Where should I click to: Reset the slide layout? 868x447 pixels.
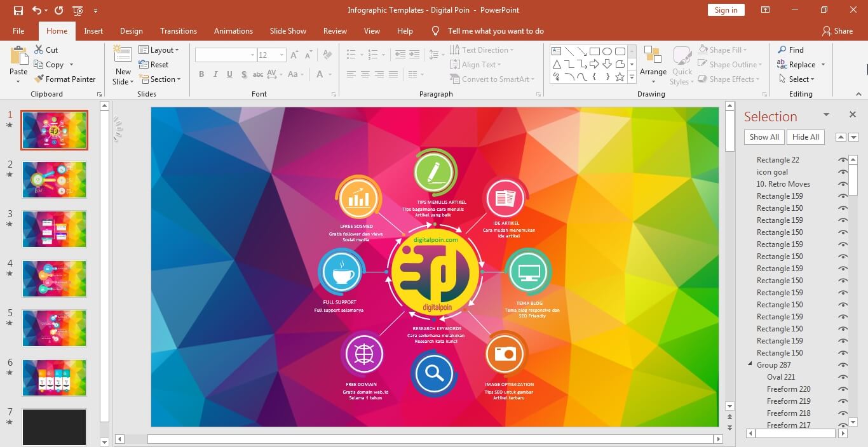153,64
